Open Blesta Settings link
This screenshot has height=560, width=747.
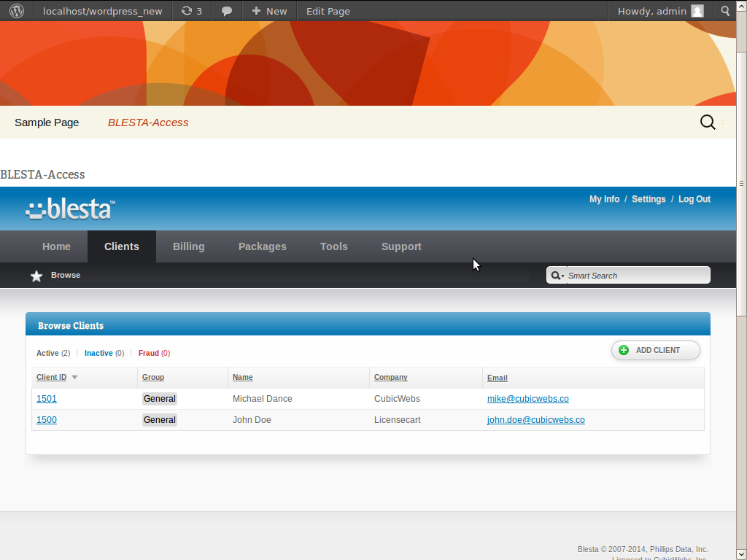click(x=649, y=199)
